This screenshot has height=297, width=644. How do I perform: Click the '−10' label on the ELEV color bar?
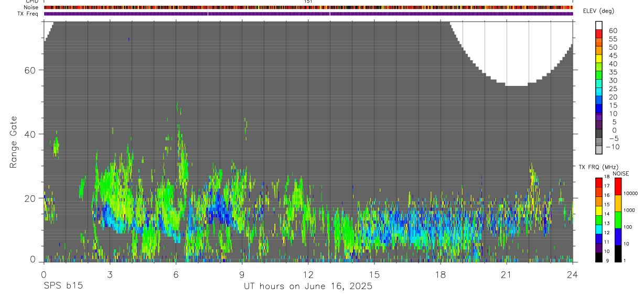(x=611, y=147)
